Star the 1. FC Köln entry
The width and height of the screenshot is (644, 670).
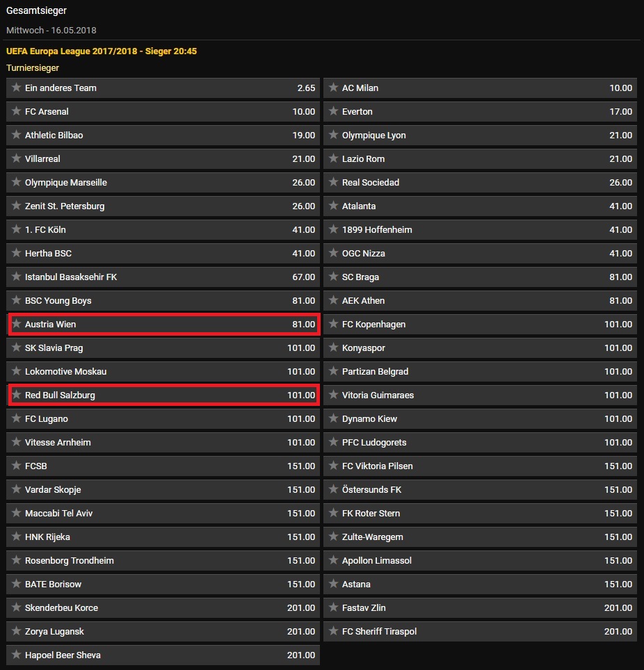coord(16,229)
